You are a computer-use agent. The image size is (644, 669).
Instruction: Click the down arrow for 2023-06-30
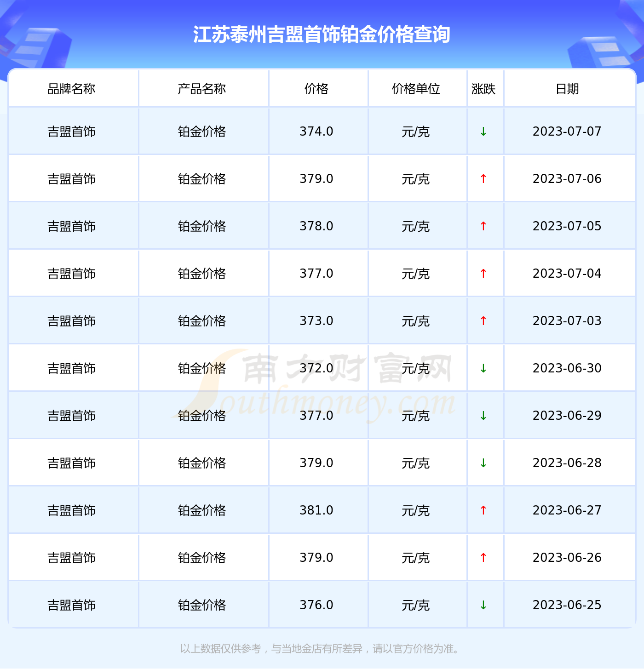pos(483,368)
